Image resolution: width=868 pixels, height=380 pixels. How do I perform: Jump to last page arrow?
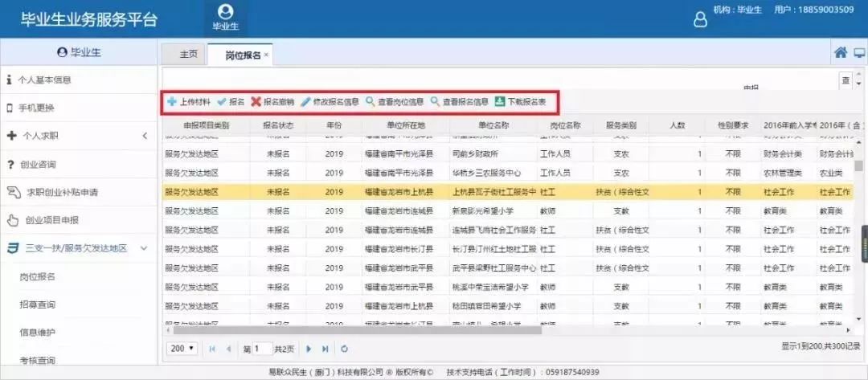tap(325, 349)
